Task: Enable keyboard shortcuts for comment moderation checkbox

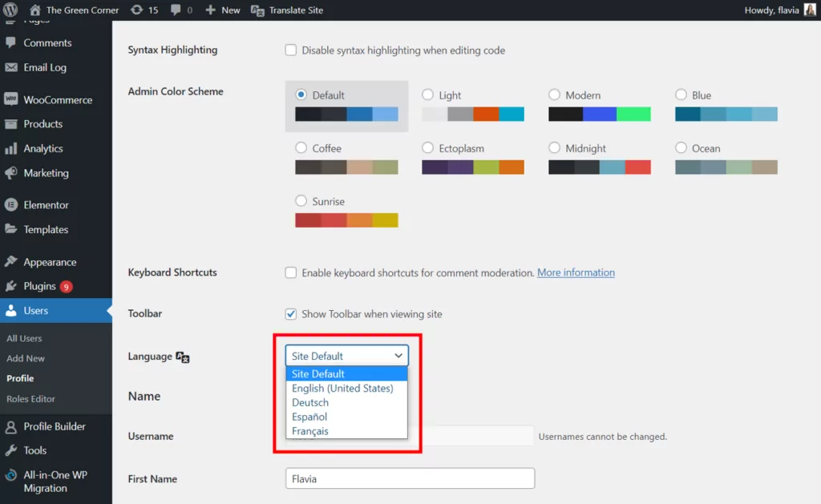Action: click(x=290, y=272)
